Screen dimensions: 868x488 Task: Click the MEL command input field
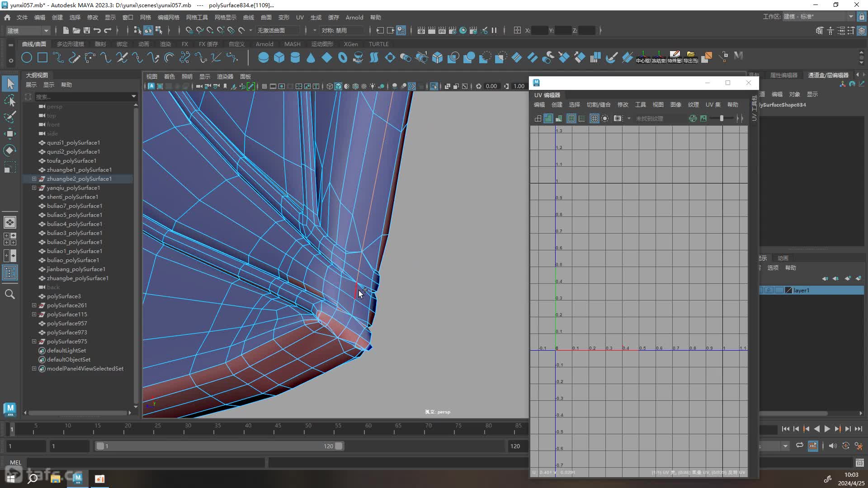pos(146,462)
